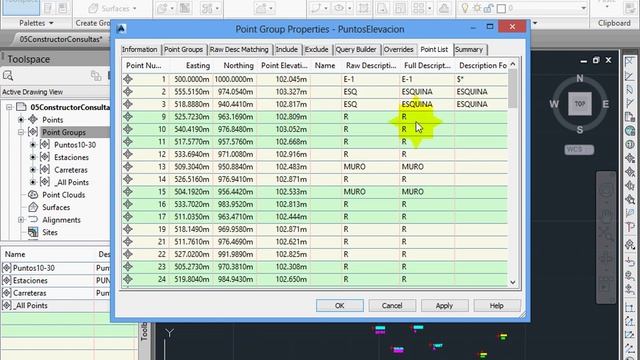640x360 pixels.
Task: Open the Palettes panel dropdown
Action: pyautogui.click(x=36, y=23)
